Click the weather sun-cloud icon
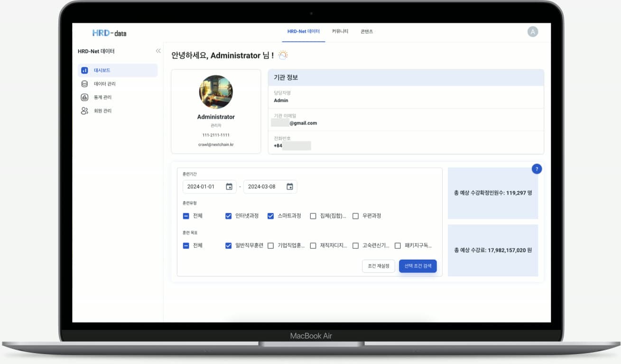Image resolution: width=621 pixels, height=364 pixels. click(x=283, y=55)
